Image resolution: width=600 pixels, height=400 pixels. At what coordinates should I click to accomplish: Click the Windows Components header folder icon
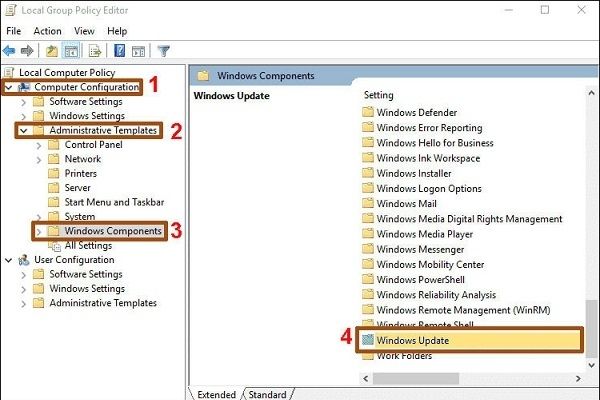pyautogui.click(x=203, y=75)
